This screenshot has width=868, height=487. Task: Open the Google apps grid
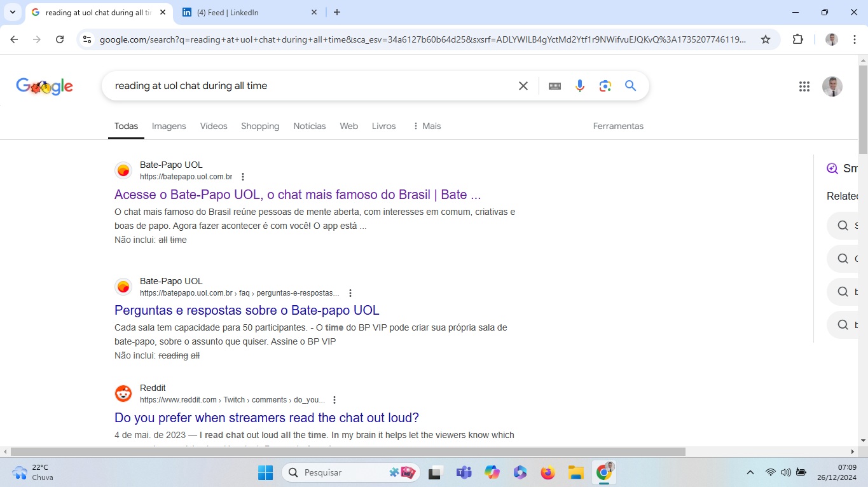[804, 86]
